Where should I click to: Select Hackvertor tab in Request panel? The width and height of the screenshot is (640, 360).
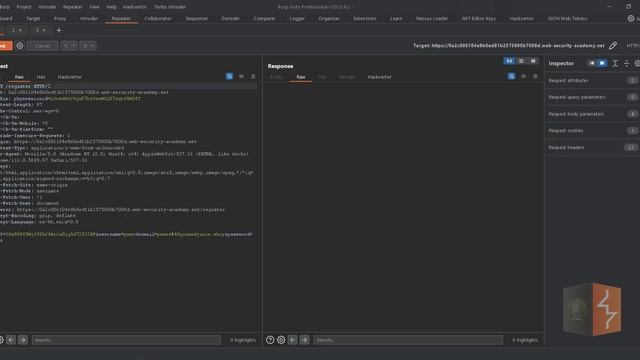[70, 77]
